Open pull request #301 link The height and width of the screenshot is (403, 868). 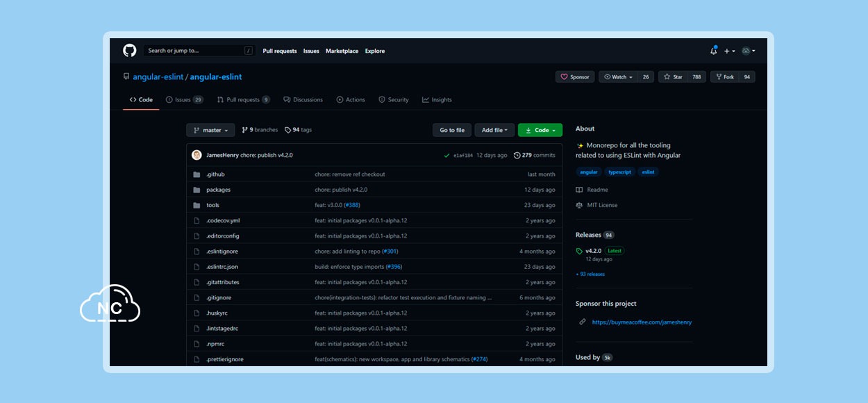(x=390, y=251)
